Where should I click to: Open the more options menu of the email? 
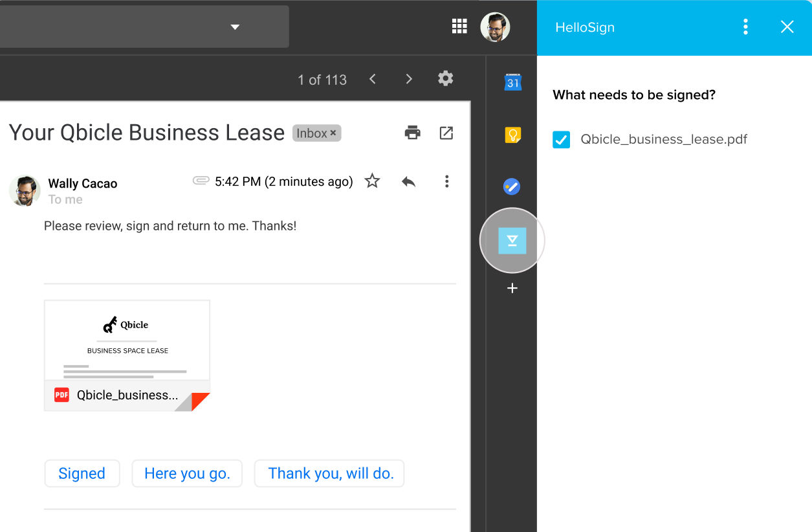coord(446,181)
